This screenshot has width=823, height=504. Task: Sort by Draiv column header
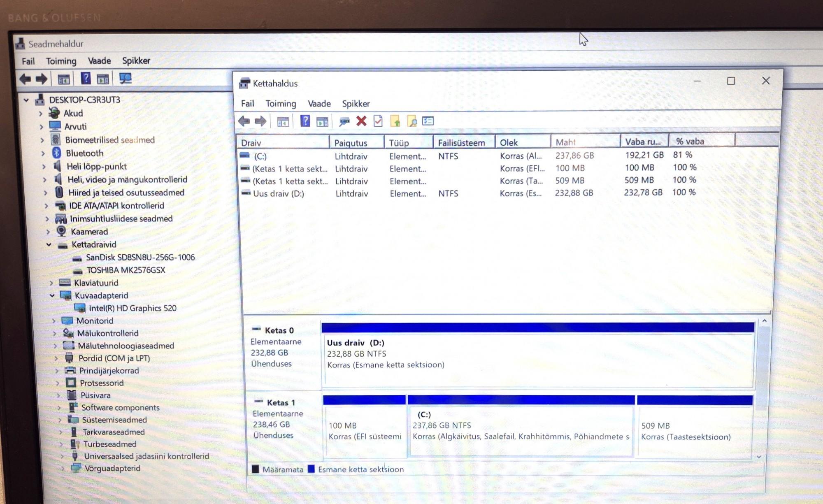click(x=284, y=143)
